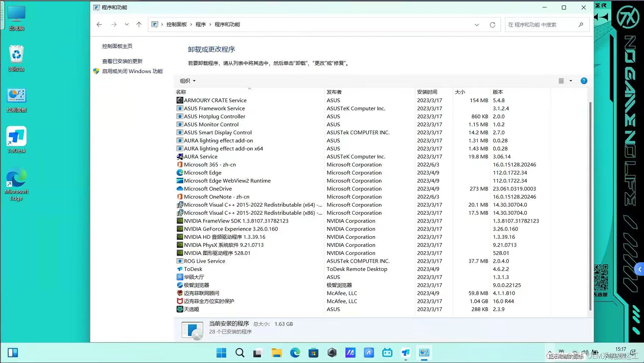Select 极智浏览器 program icon

point(180,285)
